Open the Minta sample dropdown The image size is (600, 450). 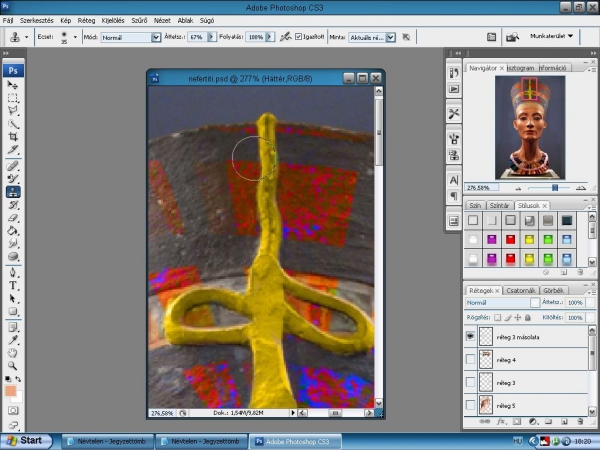click(x=390, y=37)
